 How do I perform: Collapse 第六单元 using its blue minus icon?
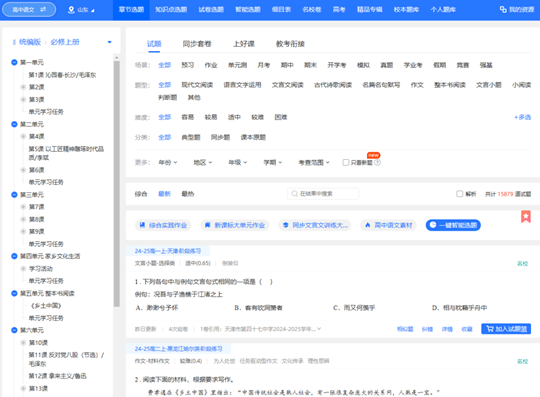pyautogui.click(x=14, y=330)
